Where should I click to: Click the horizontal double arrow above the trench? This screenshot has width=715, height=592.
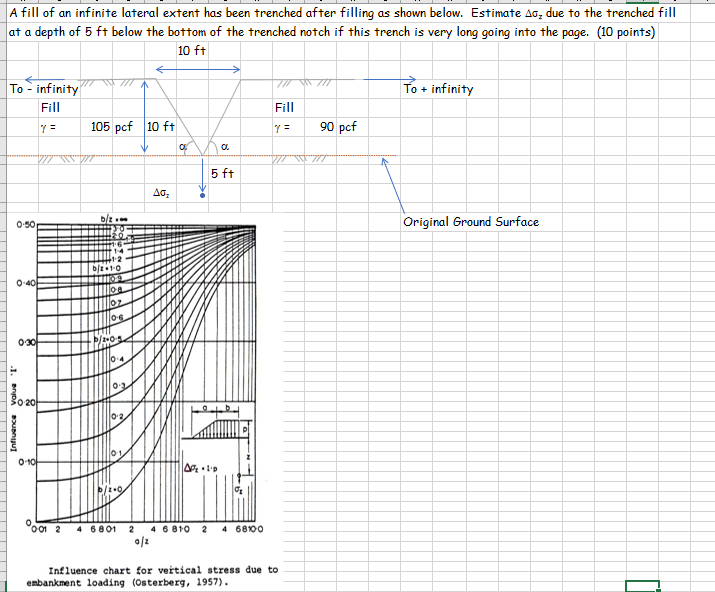[198, 69]
